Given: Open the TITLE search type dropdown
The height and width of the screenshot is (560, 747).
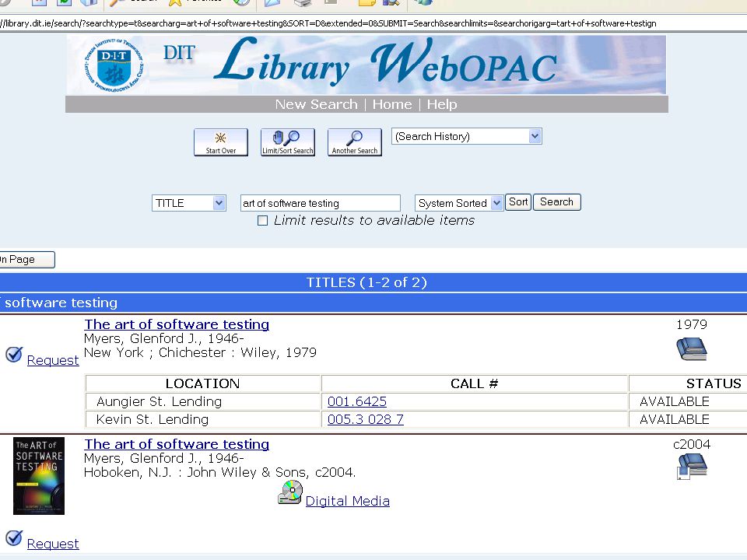Looking at the screenshot, I should pyautogui.click(x=188, y=203).
